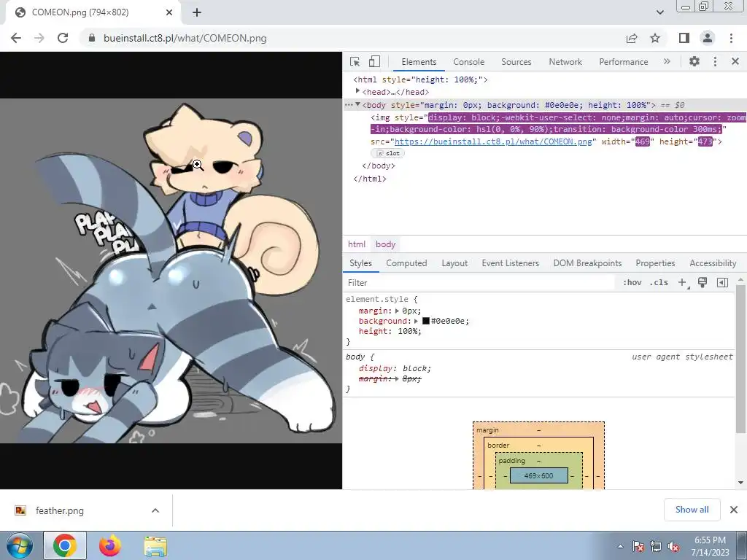Image resolution: width=747 pixels, height=560 pixels.
Task: Click the address bar URL
Action: tap(185, 38)
